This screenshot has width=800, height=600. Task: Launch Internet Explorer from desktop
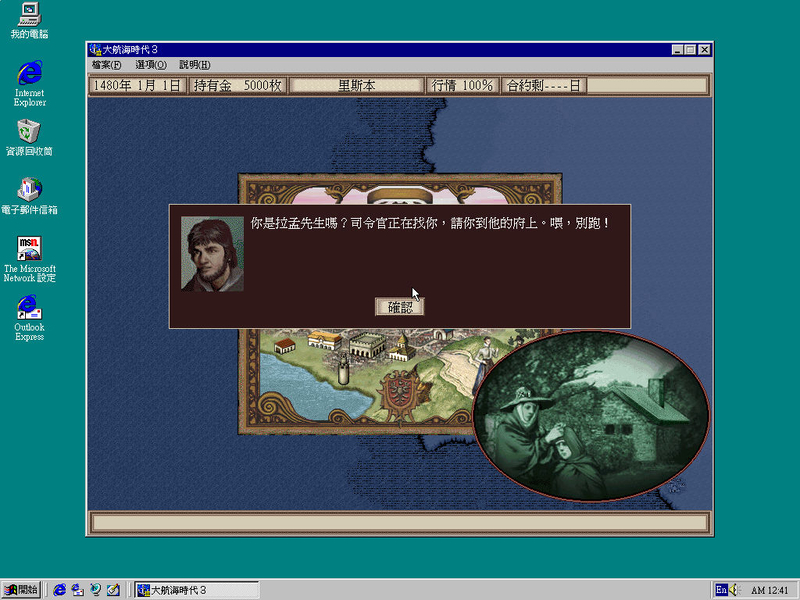click(x=30, y=83)
